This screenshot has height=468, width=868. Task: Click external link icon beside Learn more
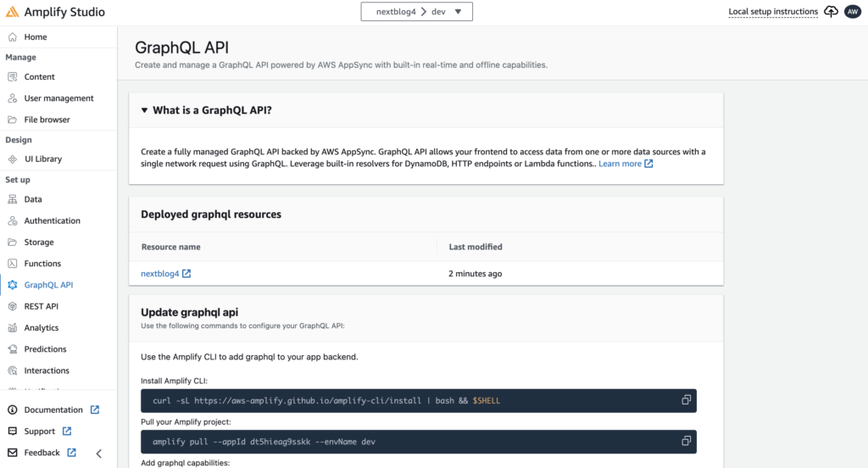[648, 164]
